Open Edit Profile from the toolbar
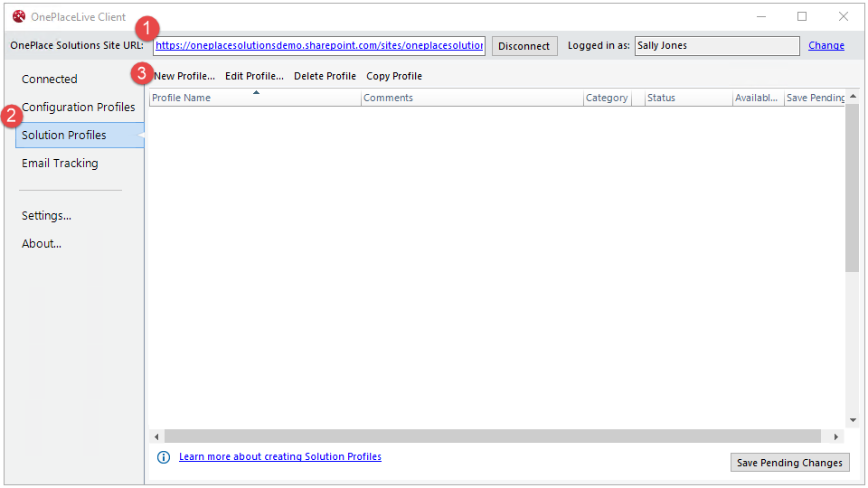 click(x=254, y=76)
